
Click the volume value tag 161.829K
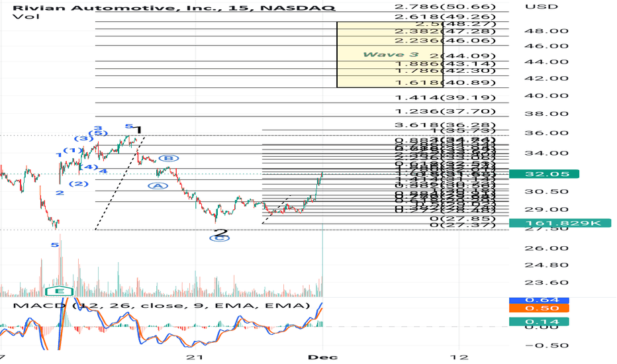[560, 223]
